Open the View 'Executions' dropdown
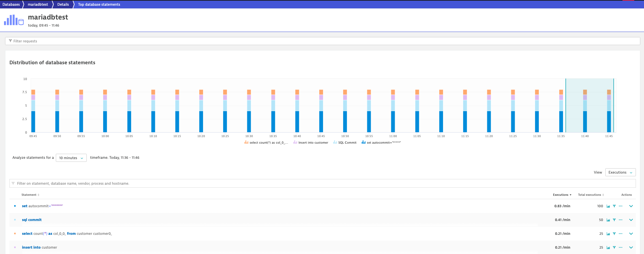The width and height of the screenshot is (644, 254). coord(620,172)
